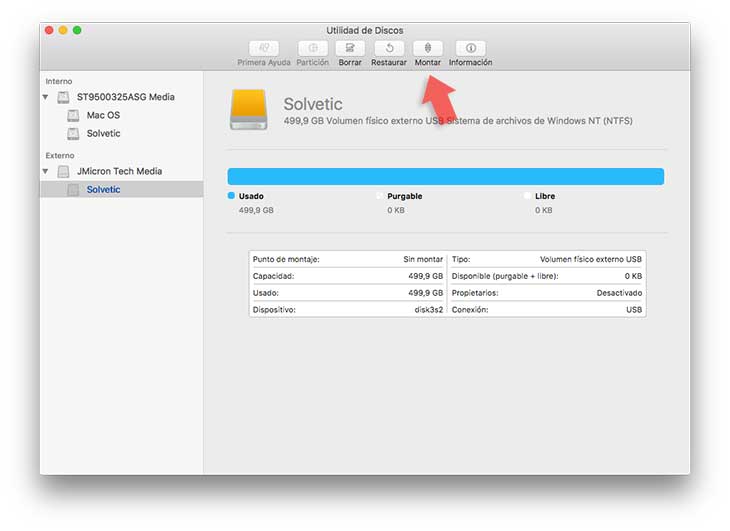Click the JMicron Tech Media disk icon
The image size is (730, 531).
pyautogui.click(x=63, y=172)
